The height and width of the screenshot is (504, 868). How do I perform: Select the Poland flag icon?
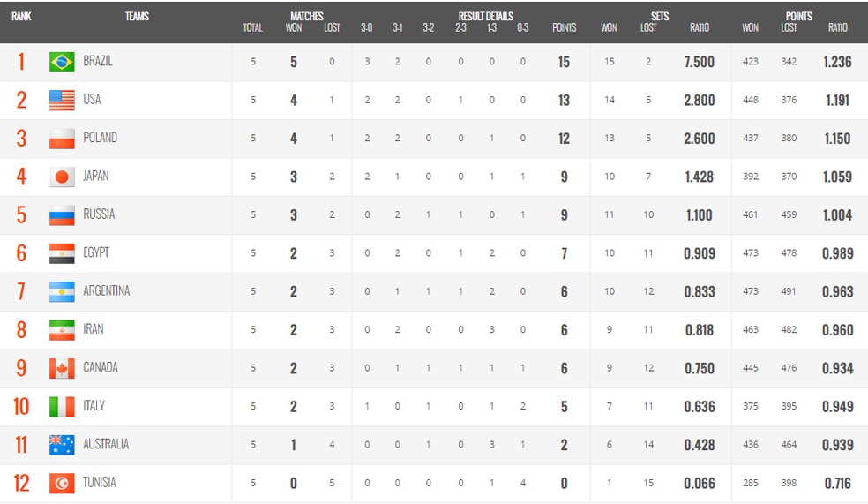(62, 139)
